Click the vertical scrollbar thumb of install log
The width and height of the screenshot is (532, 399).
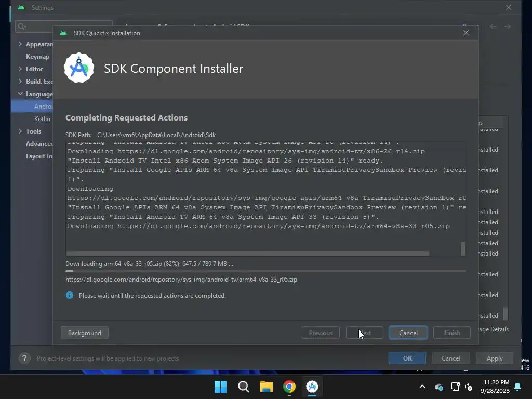pyautogui.click(x=463, y=249)
